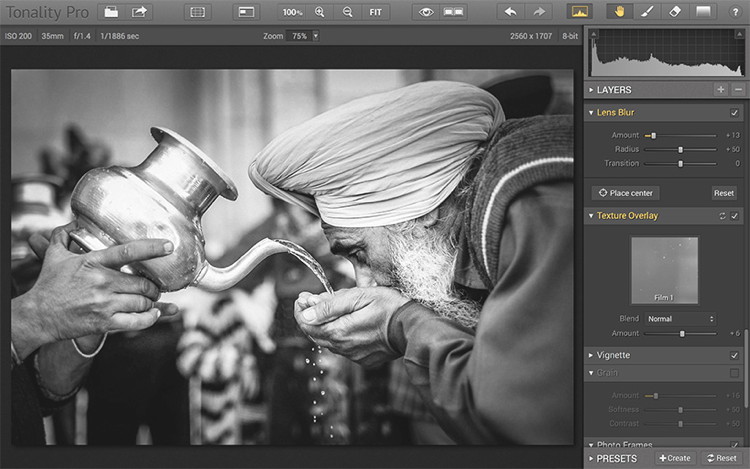Viewport: 750px width, 469px height.
Task: Uncheck the Vignette panel checkbox
Action: (x=735, y=355)
